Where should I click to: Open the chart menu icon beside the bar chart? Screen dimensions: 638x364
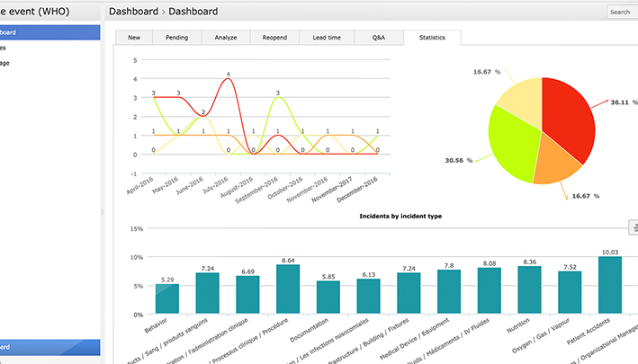(634, 227)
